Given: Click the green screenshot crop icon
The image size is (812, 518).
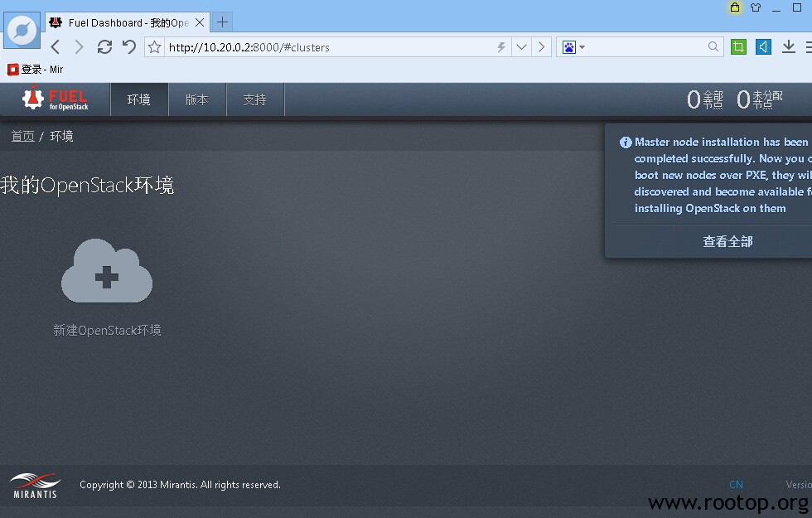Looking at the screenshot, I should point(738,47).
